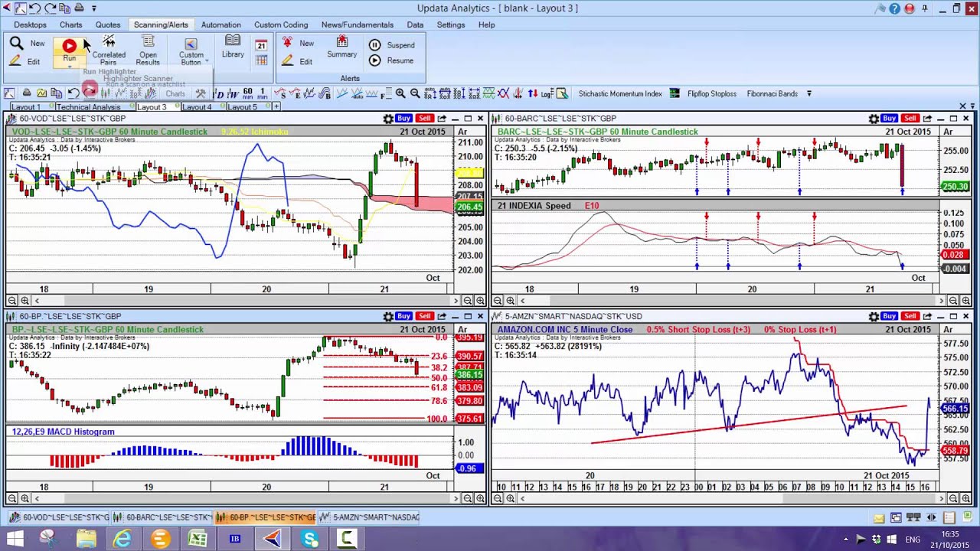Click the green indicator icon before Flipflop Stoploss
The height and width of the screenshot is (551, 980).
tap(675, 93)
